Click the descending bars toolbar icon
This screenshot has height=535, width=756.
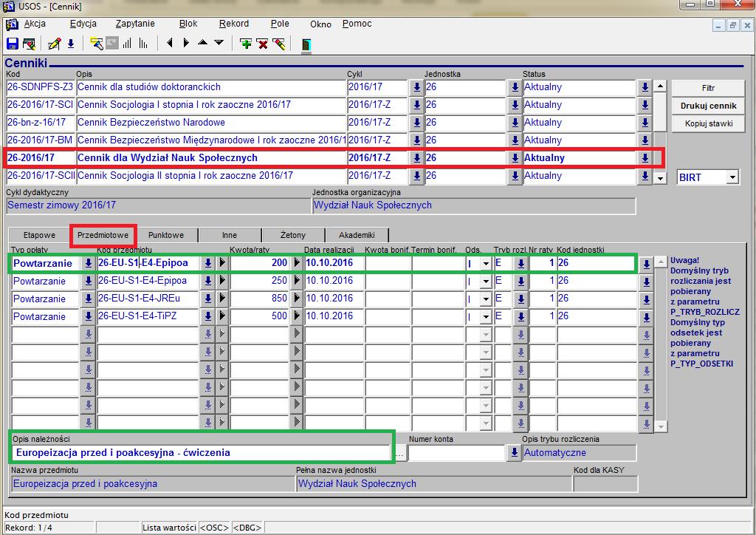[x=142, y=44]
